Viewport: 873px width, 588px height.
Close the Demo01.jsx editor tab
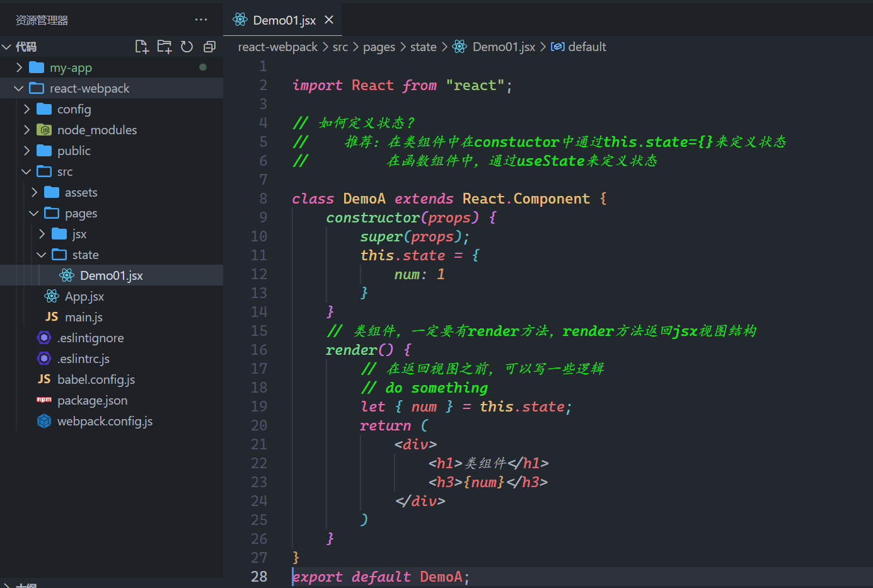point(329,20)
